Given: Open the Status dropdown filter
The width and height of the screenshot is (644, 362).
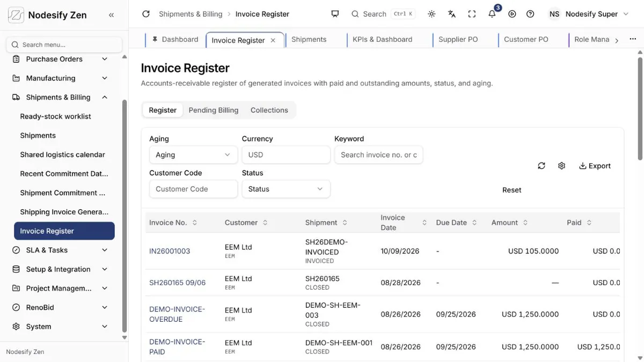Looking at the screenshot, I should [x=286, y=189].
